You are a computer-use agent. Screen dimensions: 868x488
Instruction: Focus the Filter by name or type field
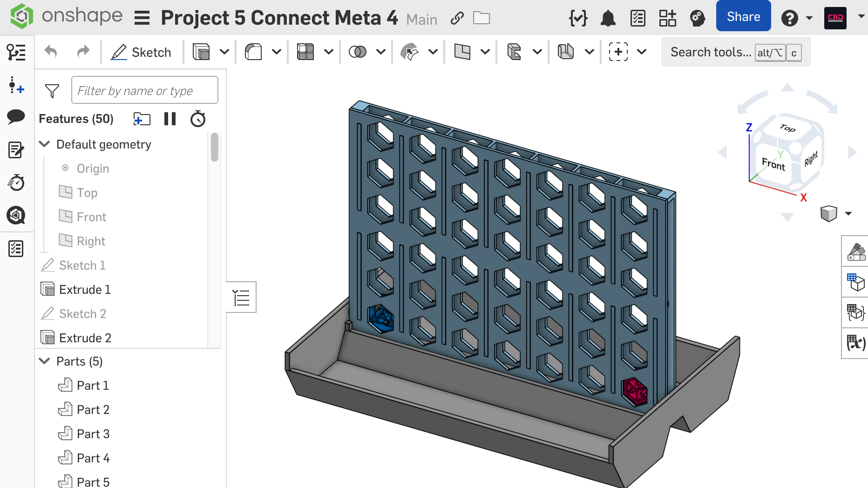click(x=144, y=90)
